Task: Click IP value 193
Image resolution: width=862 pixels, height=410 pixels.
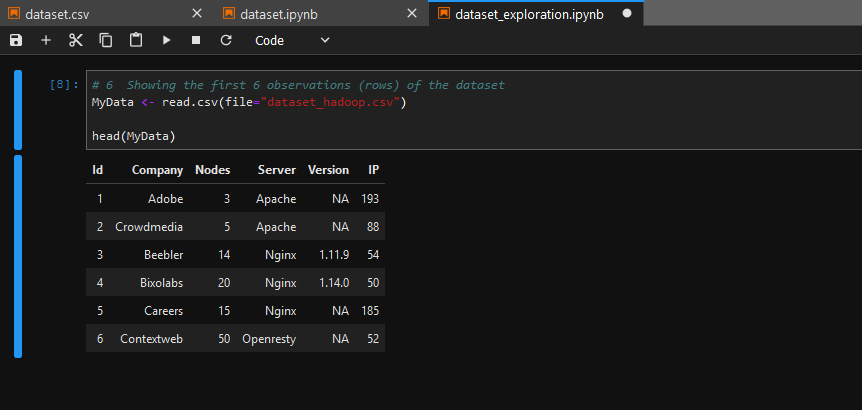Action: click(370, 199)
